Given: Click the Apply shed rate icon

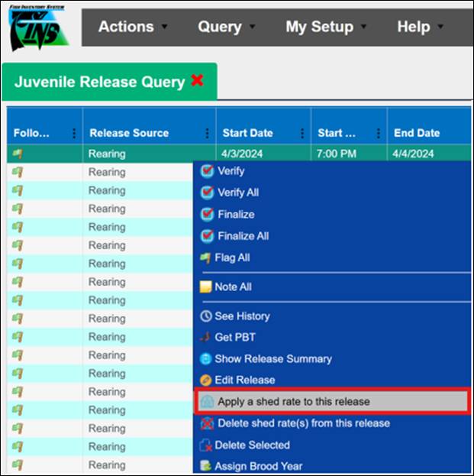Looking at the screenshot, I should point(208,402).
